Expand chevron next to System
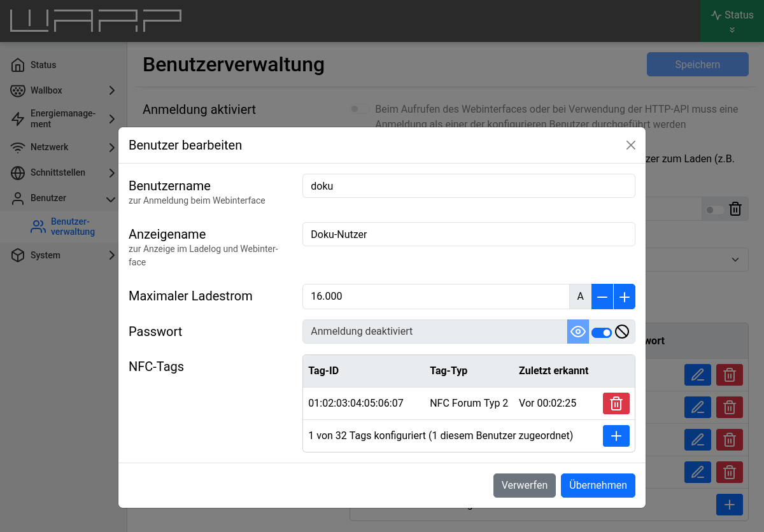This screenshot has height=532, width=764. tap(112, 255)
